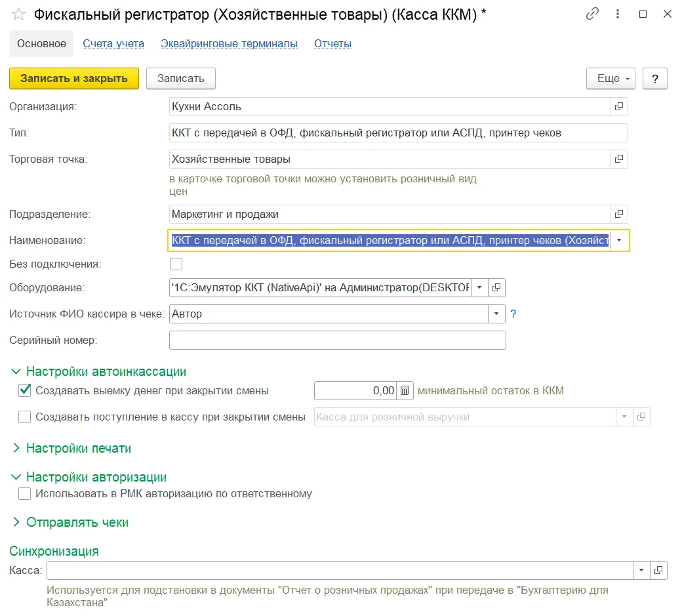This screenshot has width=682, height=616.
Task: Enable Использовать в РМК авторизацию по ответственному
Action: 25,494
